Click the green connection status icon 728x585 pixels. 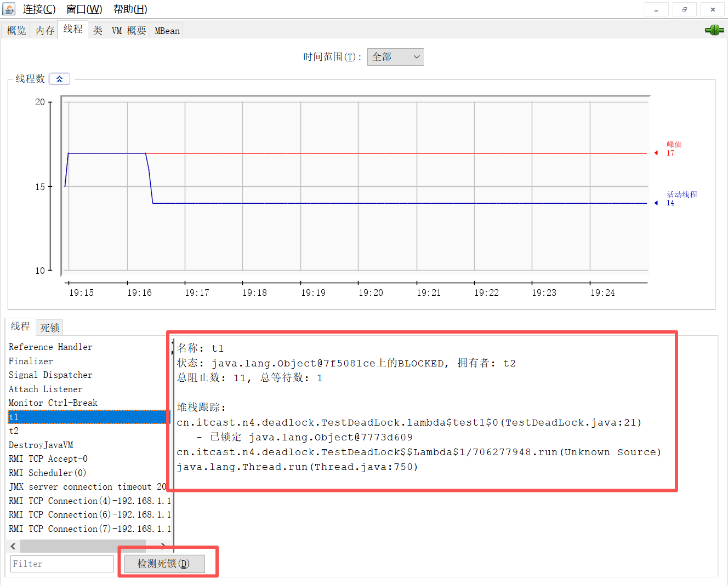click(x=714, y=30)
